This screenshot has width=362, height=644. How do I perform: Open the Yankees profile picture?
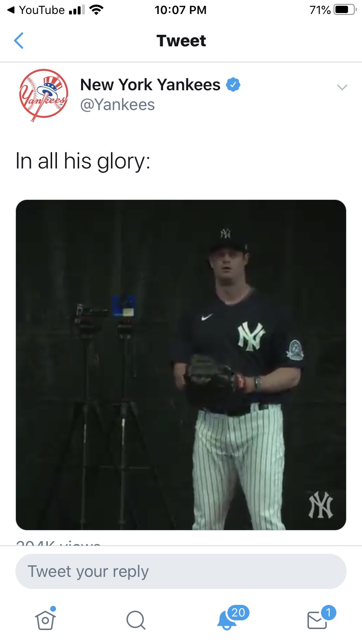[x=44, y=95]
